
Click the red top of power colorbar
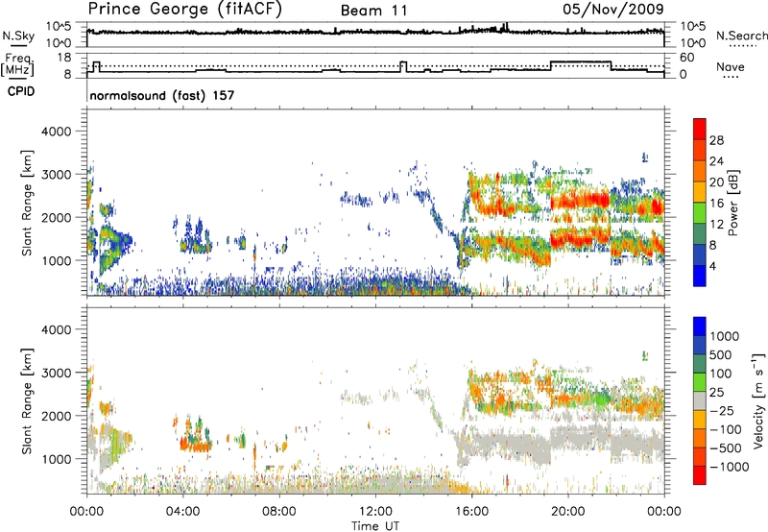(x=700, y=129)
